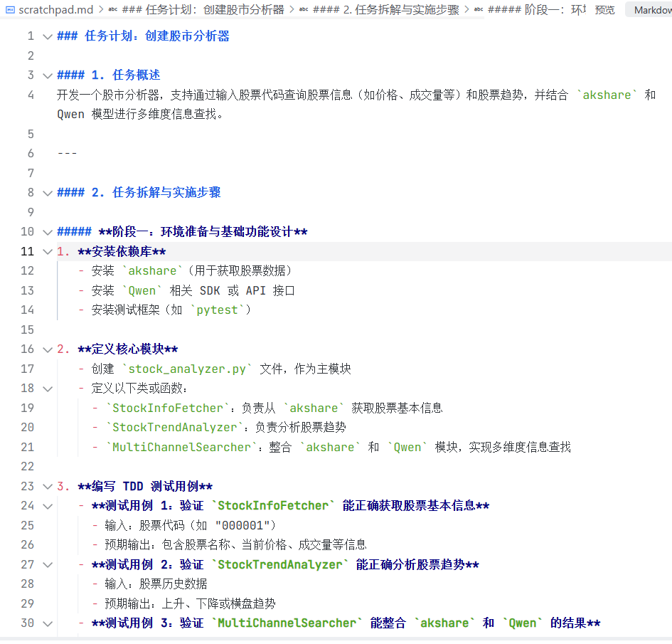This screenshot has width=672, height=644.
Task: Click the '安装依赖库' bold list item
Action: 122,252
